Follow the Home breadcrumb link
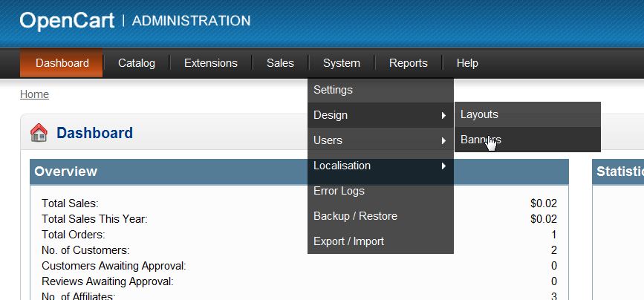The image size is (644, 300). (34, 94)
